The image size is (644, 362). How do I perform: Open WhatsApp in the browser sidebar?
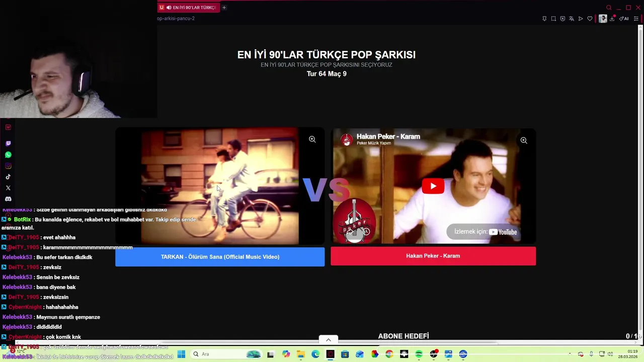tap(8, 155)
